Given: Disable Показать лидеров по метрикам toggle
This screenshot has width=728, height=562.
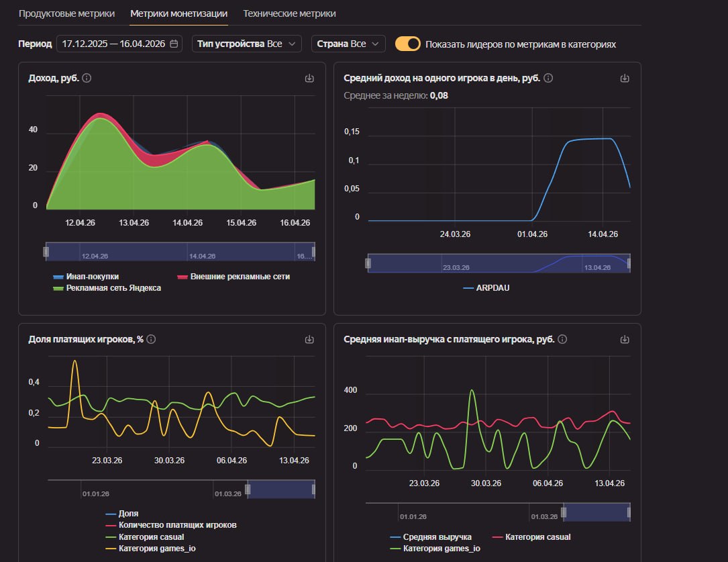Looking at the screenshot, I should click(x=408, y=44).
